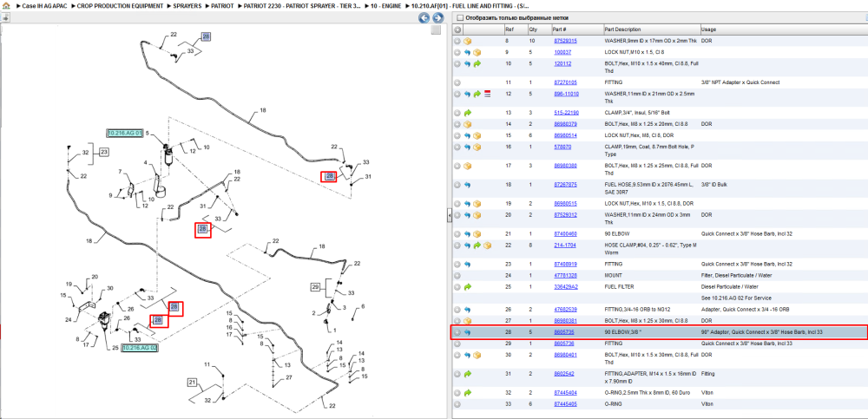
Task: Click plus icon in table header
Action: (x=457, y=29)
